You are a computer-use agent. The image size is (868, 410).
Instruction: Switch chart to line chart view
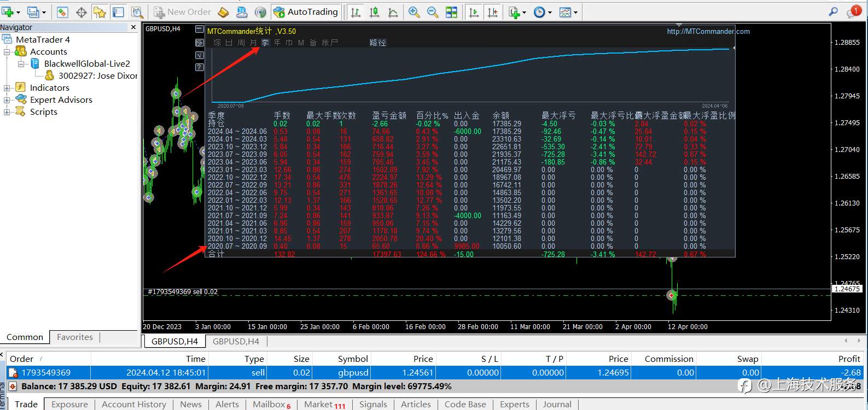click(x=393, y=11)
